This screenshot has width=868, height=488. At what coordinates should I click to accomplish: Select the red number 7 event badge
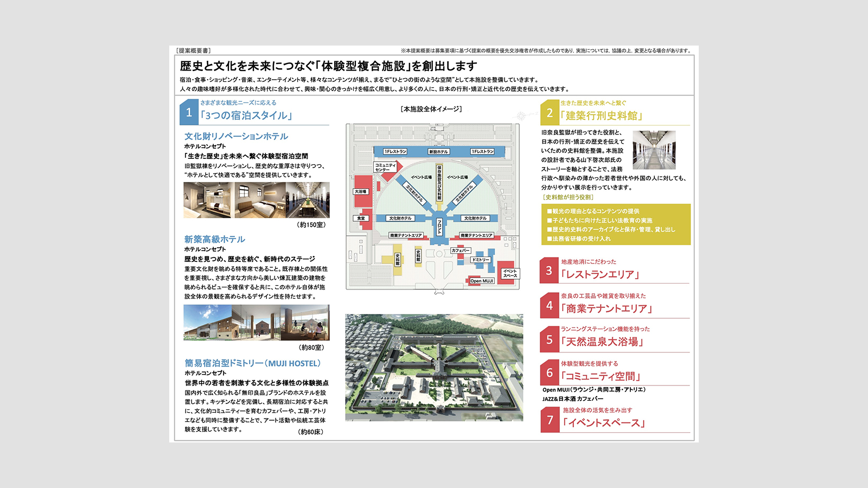point(550,420)
